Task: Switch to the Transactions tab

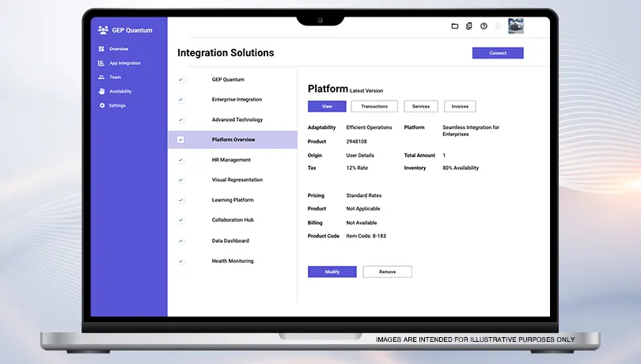Action: tap(374, 106)
